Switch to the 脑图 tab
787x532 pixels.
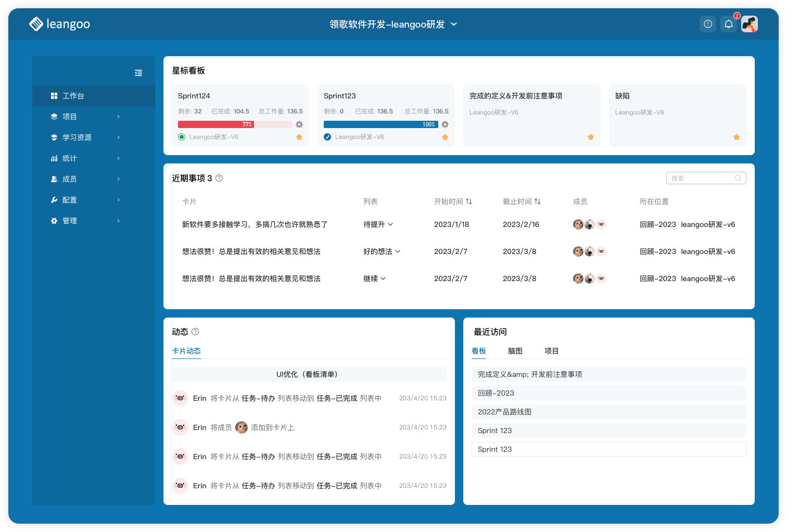point(515,351)
